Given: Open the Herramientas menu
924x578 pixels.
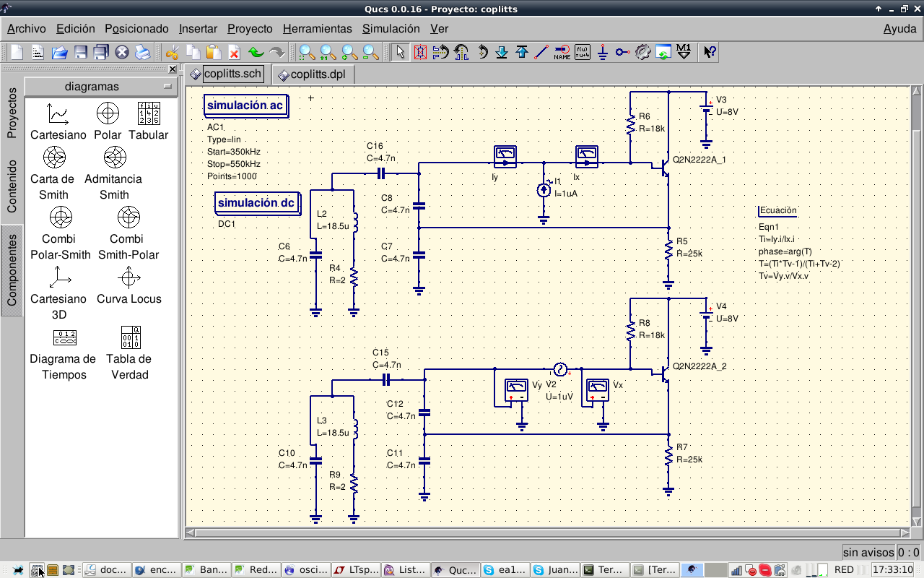Looking at the screenshot, I should tap(317, 29).
